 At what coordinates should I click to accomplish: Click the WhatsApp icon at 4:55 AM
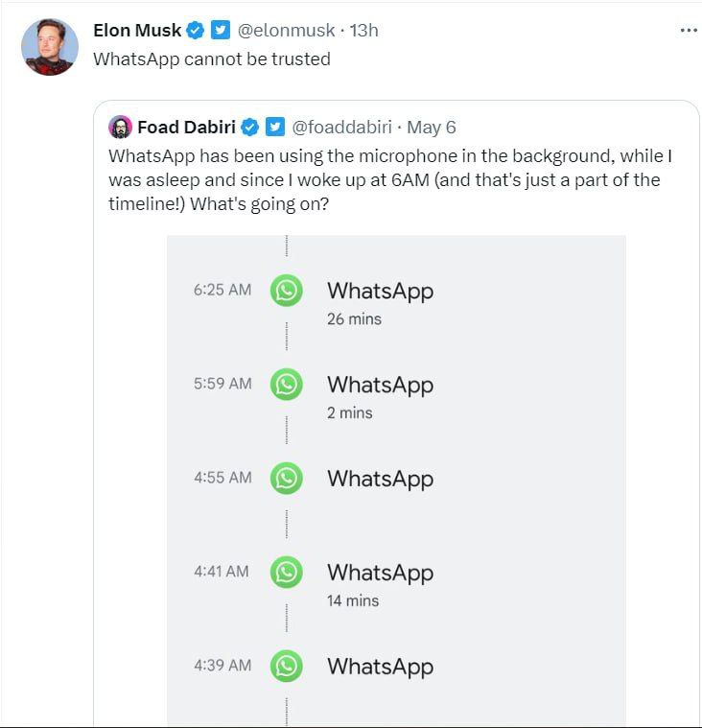(287, 479)
